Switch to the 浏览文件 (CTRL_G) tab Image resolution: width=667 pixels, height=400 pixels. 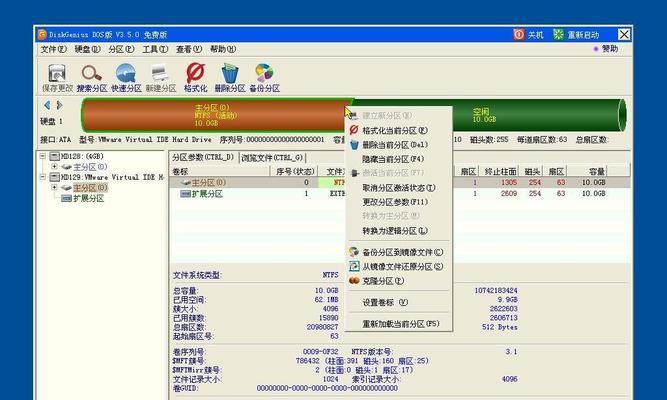point(273,158)
